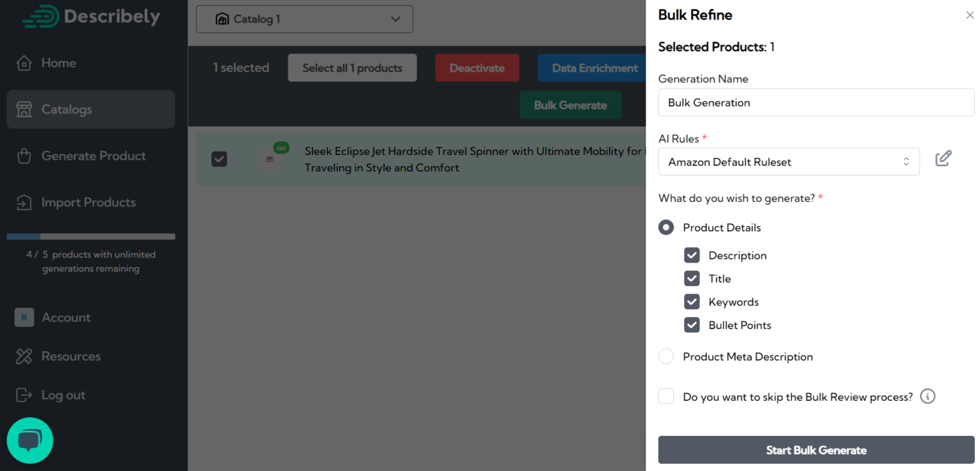Open the chat support bubble
The image size is (980, 471).
(x=29, y=440)
